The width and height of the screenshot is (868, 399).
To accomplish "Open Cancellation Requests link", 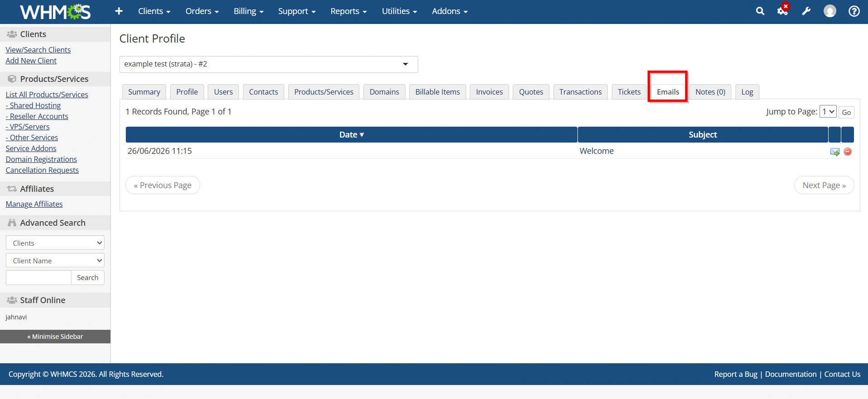I will pyautogui.click(x=42, y=170).
